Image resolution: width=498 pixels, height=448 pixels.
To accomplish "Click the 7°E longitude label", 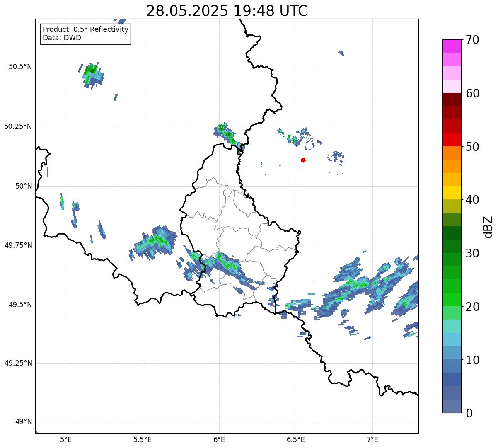I will click(x=372, y=440).
